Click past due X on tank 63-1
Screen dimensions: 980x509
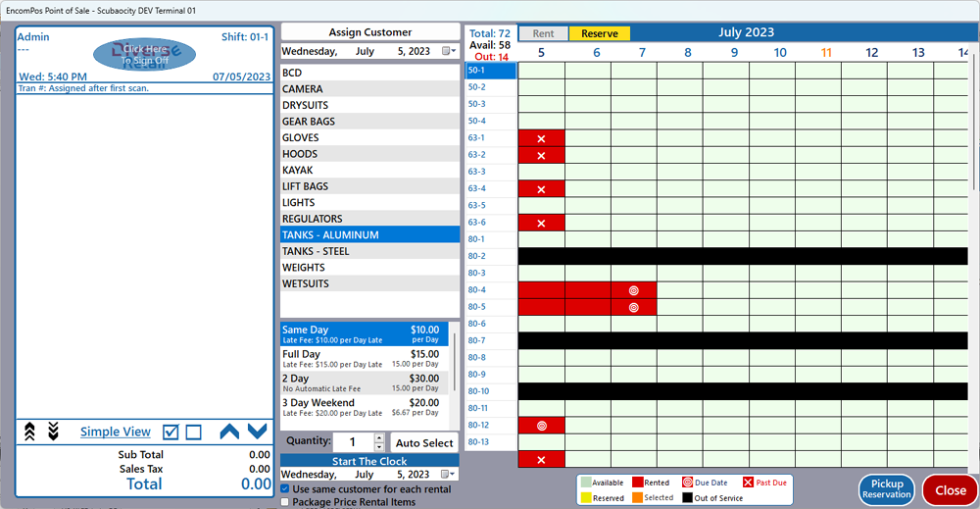tap(541, 139)
